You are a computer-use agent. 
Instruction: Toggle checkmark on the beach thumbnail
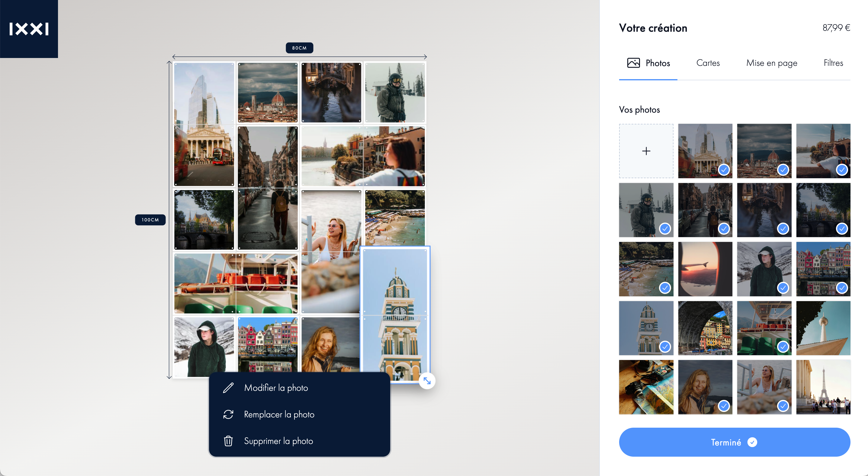point(665,288)
